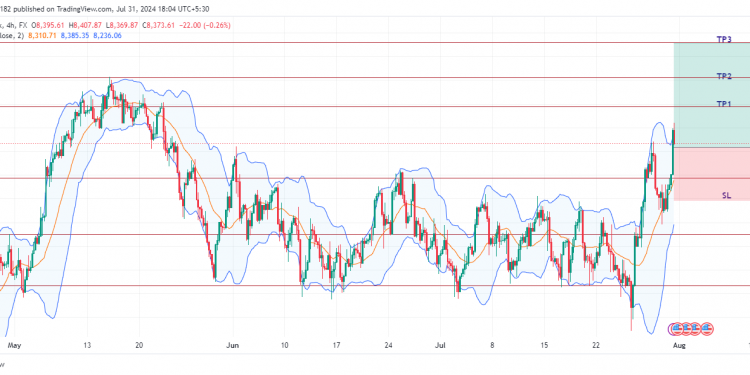Click the 22 date label on the time axis
Screen dimensions: 750x375
click(596, 345)
